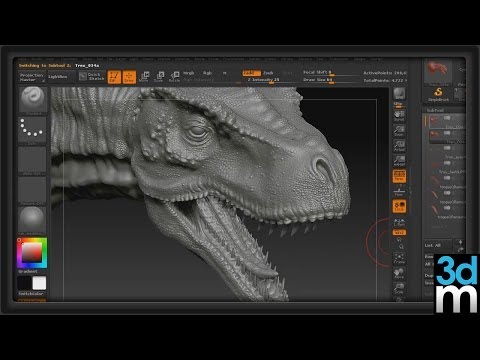
Task: Click the Move view icon
Action: pos(399,273)
